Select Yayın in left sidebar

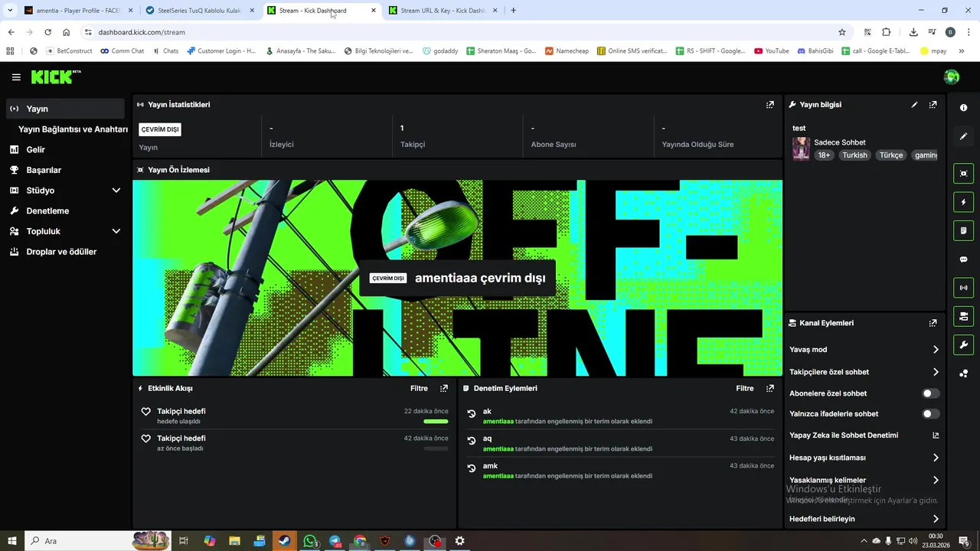[x=65, y=109]
